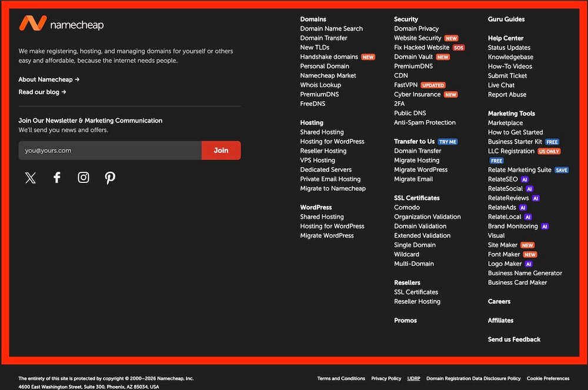Screen dimensions: 588x390
Task: Open Send us Feedback link
Action: tap(514, 339)
